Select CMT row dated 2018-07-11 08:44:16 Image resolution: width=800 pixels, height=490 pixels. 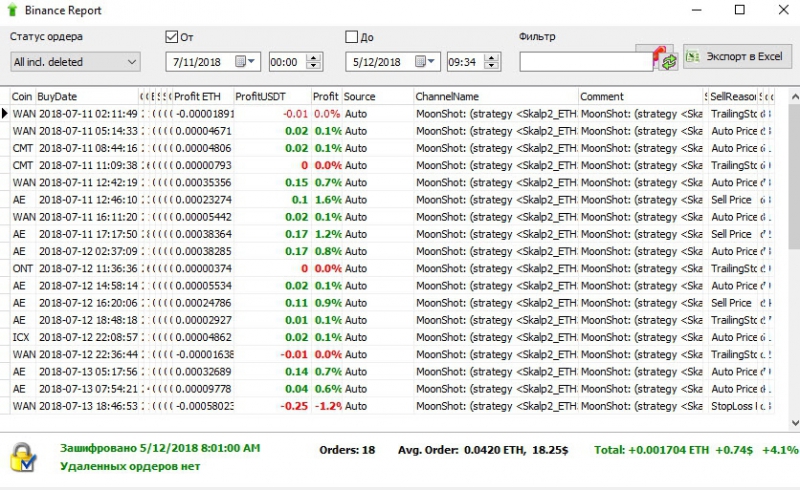coord(391,148)
